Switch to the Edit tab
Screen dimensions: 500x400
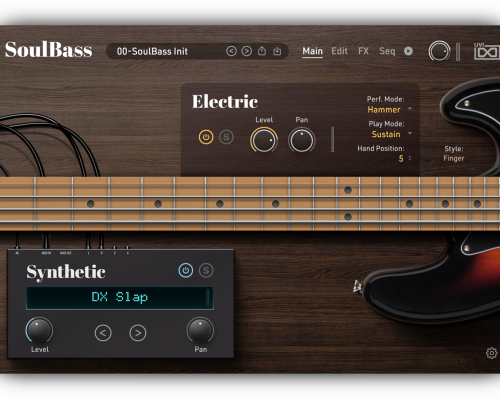[x=339, y=51]
